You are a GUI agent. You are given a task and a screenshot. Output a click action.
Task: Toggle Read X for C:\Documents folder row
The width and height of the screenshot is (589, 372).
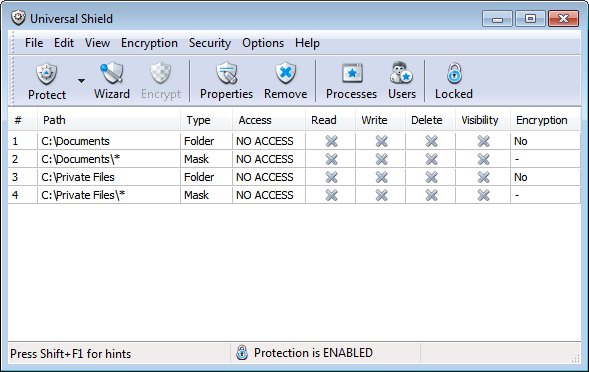tap(331, 141)
